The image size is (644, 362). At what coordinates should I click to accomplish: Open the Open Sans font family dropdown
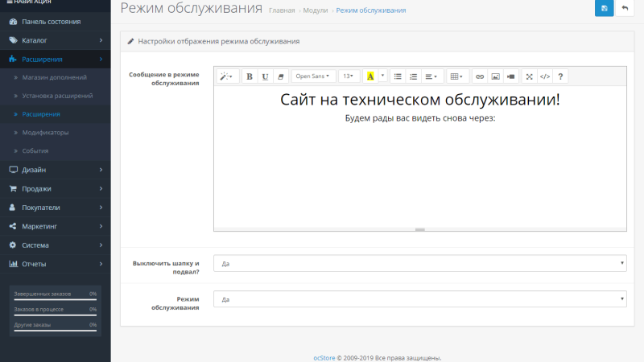(313, 76)
